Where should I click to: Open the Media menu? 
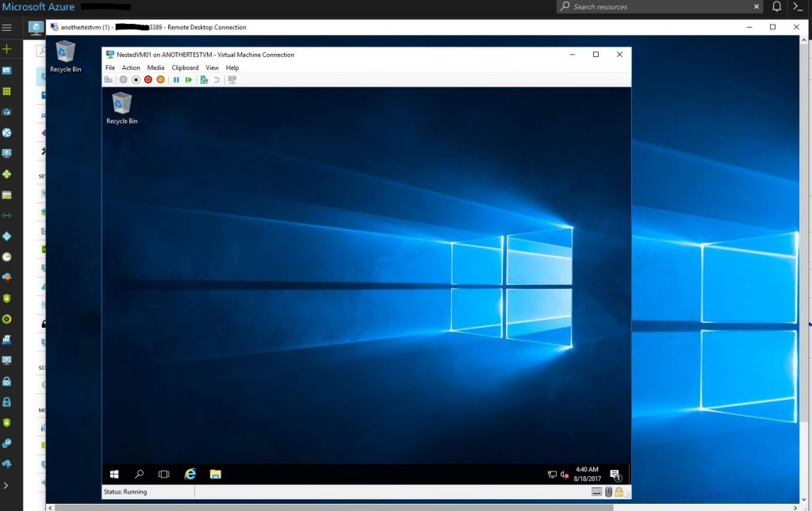tap(155, 68)
